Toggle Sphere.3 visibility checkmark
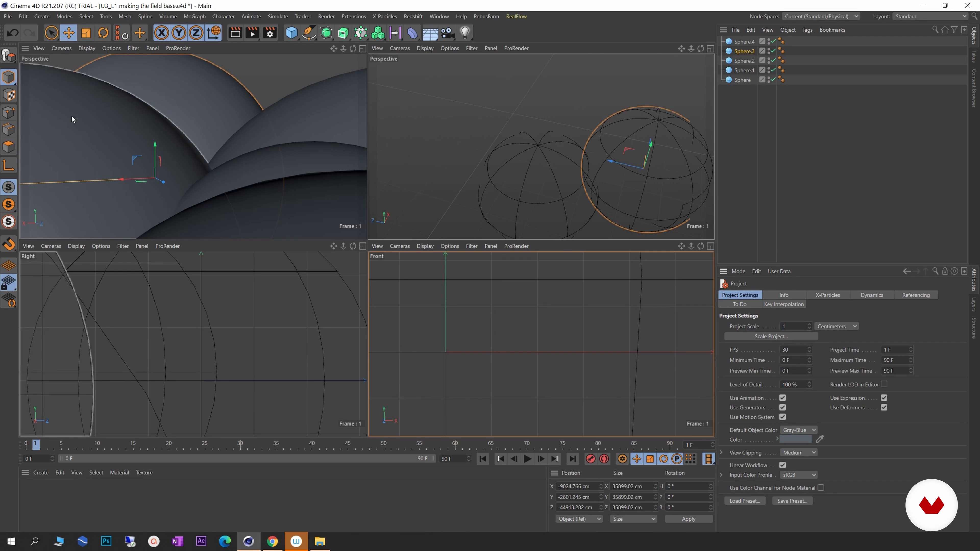980x551 pixels. 773,51
